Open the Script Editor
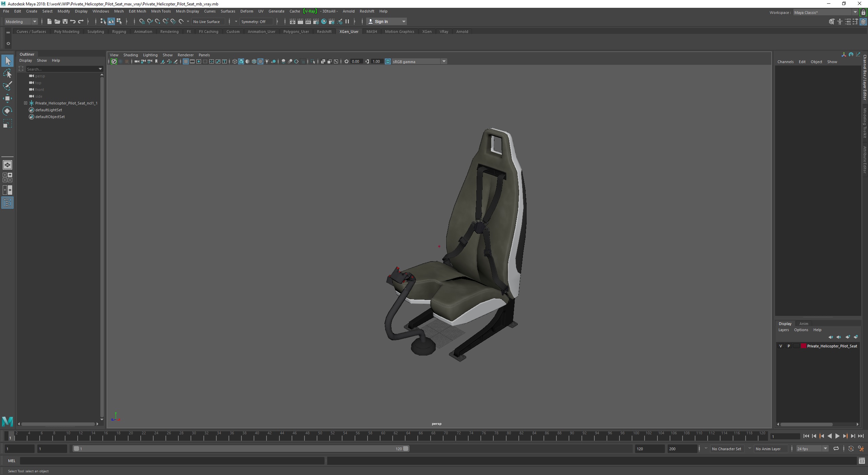The width and height of the screenshot is (868, 475). click(862, 461)
